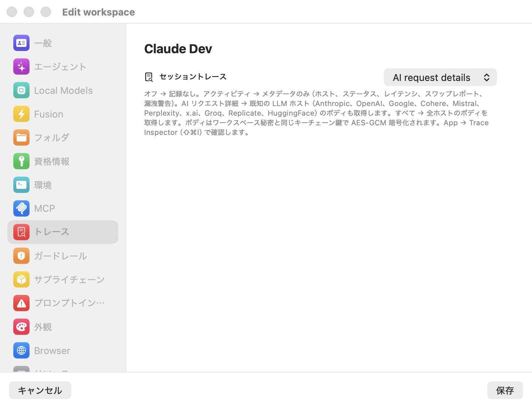
Task: Go to サプライチェーン section
Action: click(x=63, y=279)
